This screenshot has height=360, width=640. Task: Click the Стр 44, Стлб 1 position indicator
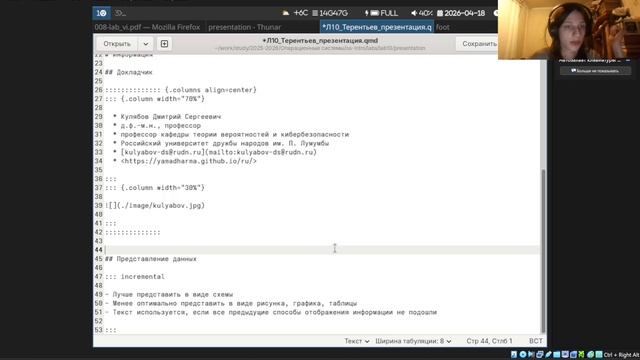pyautogui.click(x=489, y=341)
